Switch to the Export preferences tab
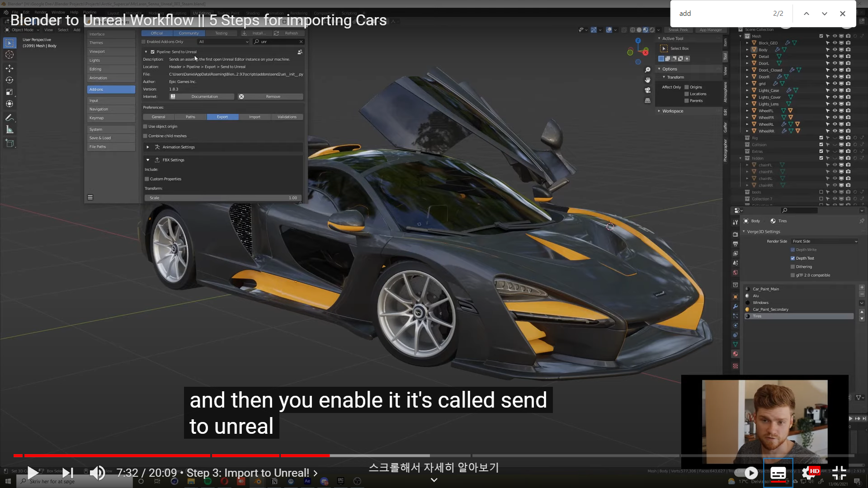This screenshot has width=868, height=488. (x=222, y=117)
